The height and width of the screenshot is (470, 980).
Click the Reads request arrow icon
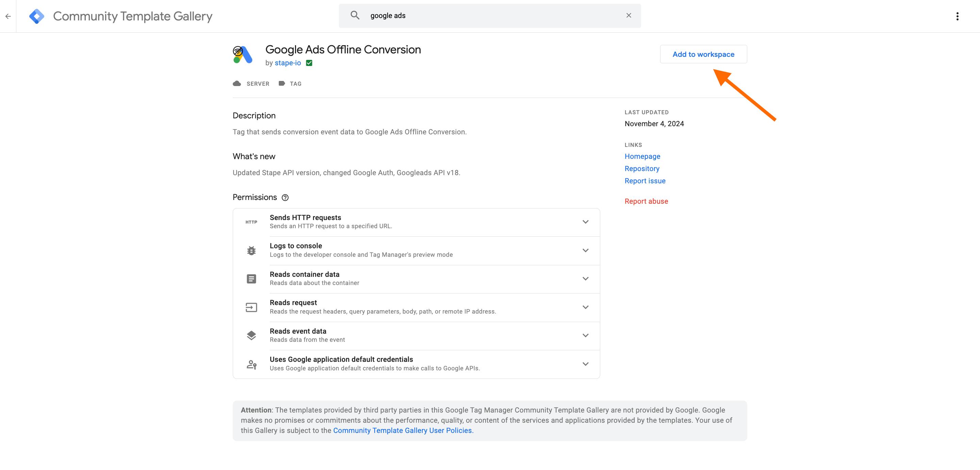click(251, 307)
